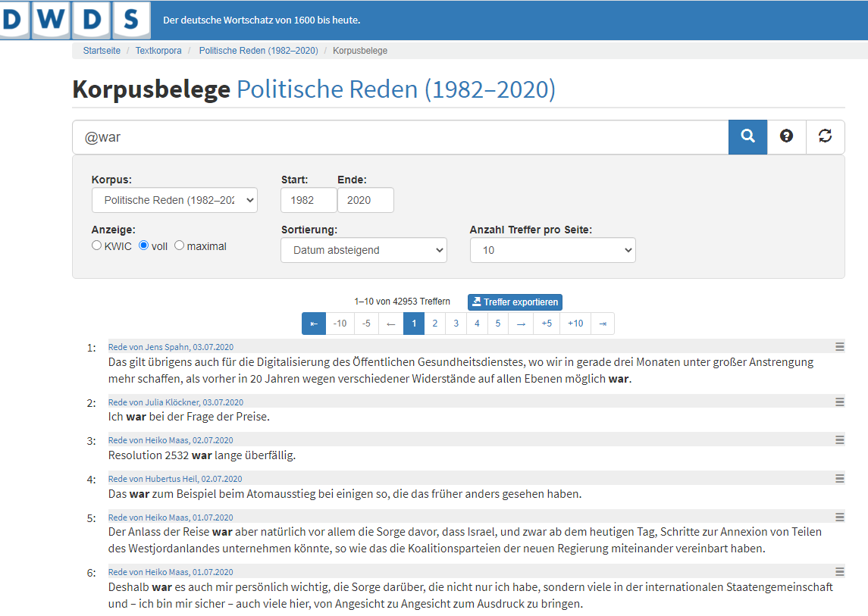Click the DWDS logo
The width and height of the screenshot is (868, 616).
75,20
